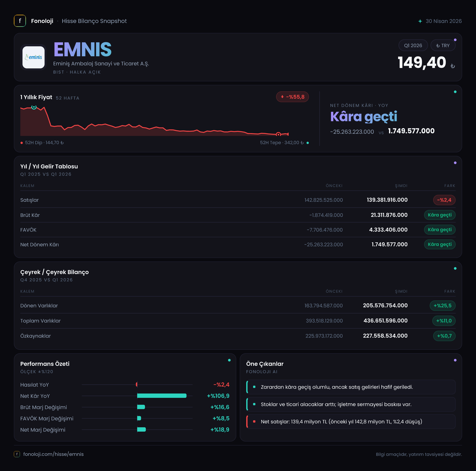Viewport: 476px width, 471px height.
Task: Click the Fonoloji logo icon in header
Action: coord(20,21)
